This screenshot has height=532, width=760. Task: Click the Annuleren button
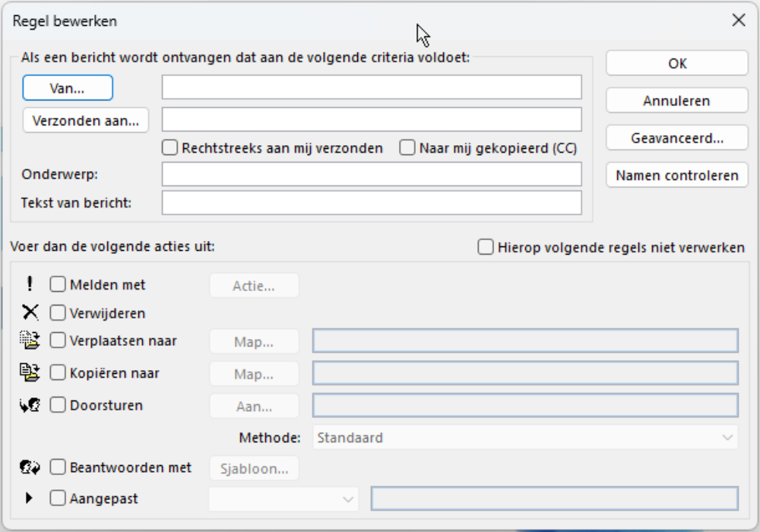tap(677, 101)
